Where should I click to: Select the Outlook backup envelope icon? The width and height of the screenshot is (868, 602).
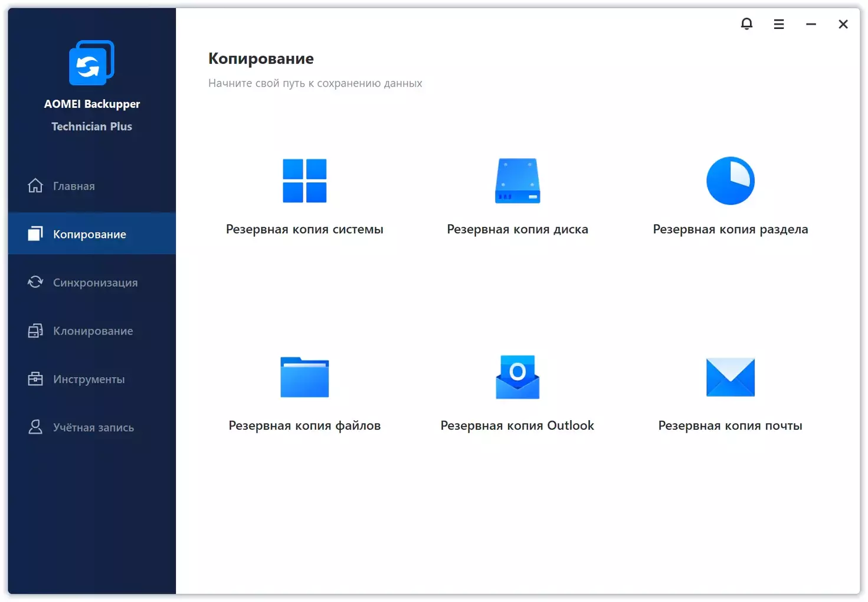coord(517,377)
